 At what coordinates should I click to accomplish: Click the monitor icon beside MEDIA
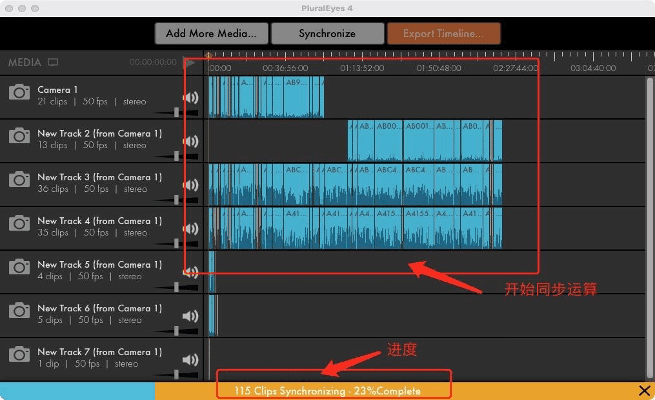[x=53, y=62]
